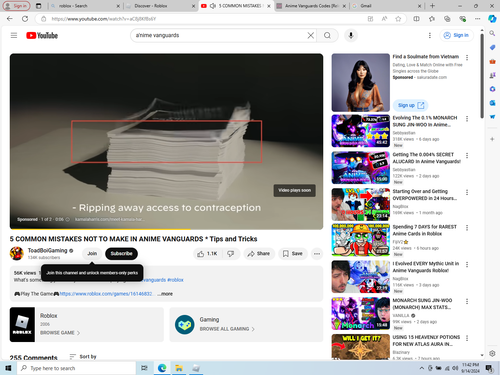Switch to roblox - Search tab
Viewport: 500px width, 375px height.
(x=85, y=6)
